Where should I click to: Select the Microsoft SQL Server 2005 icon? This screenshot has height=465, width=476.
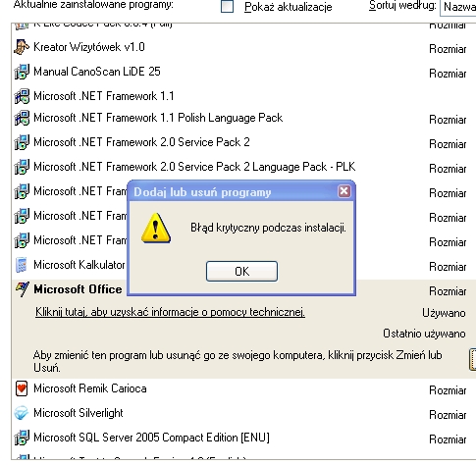coord(22,438)
